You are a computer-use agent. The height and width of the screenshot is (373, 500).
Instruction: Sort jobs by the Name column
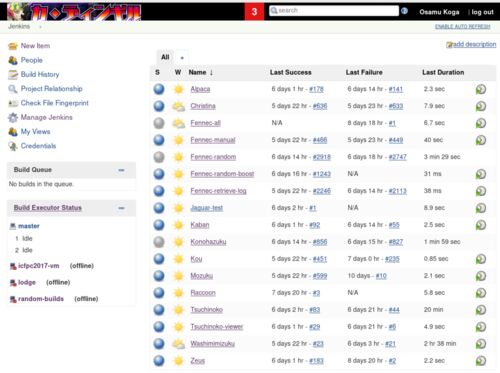[x=197, y=72]
